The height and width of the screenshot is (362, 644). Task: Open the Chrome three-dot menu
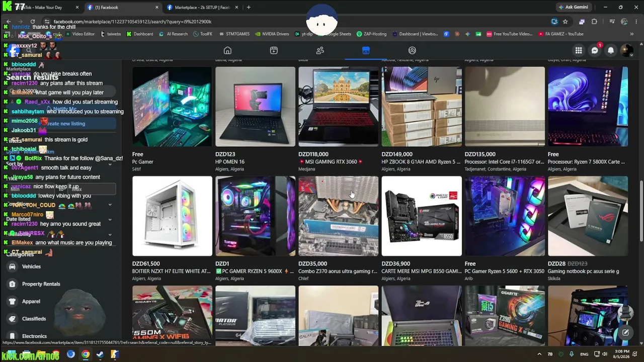point(636,22)
